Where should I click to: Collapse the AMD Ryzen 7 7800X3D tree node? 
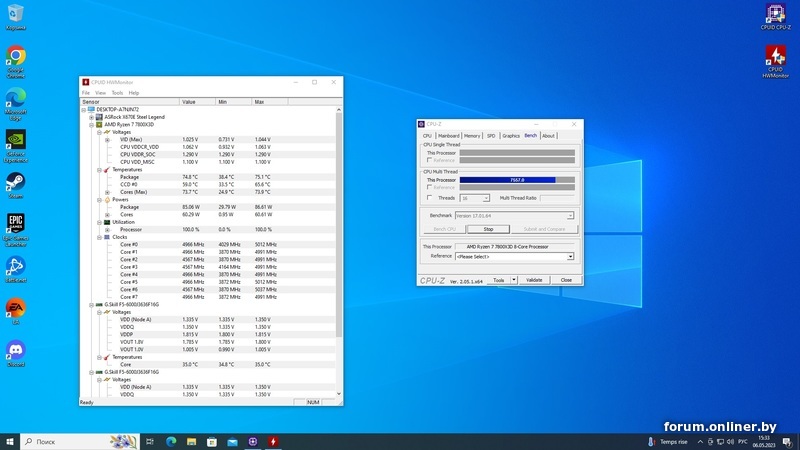[x=92, y=124]
